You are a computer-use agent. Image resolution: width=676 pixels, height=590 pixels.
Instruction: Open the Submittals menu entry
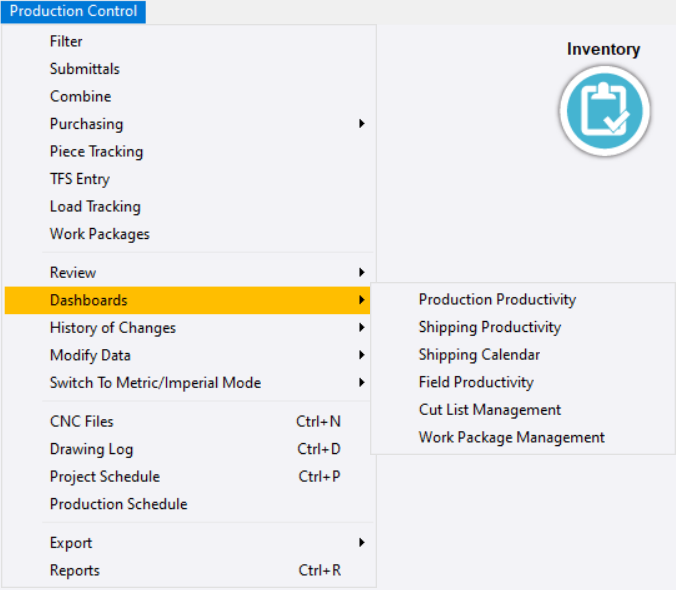[x=85, y=69]
